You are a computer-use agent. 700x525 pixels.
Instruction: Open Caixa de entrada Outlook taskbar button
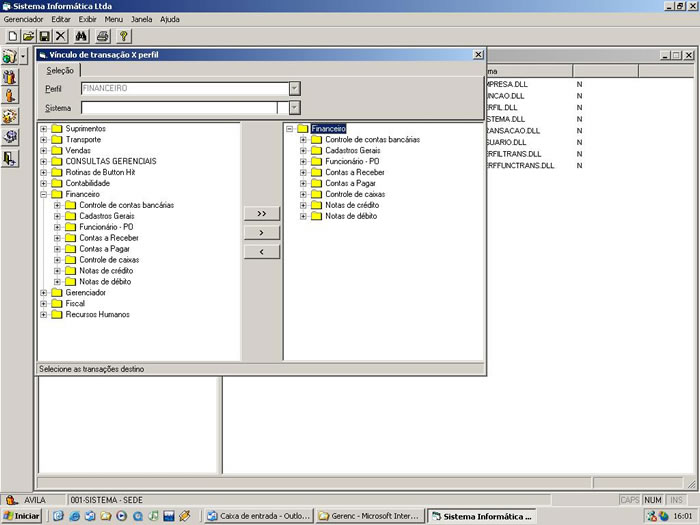click(259, 516)
